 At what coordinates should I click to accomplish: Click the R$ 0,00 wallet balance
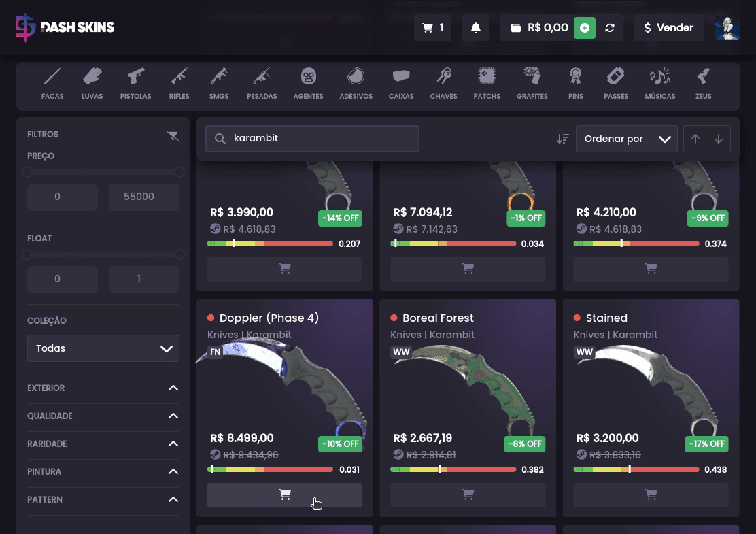(x=548, y=28)
